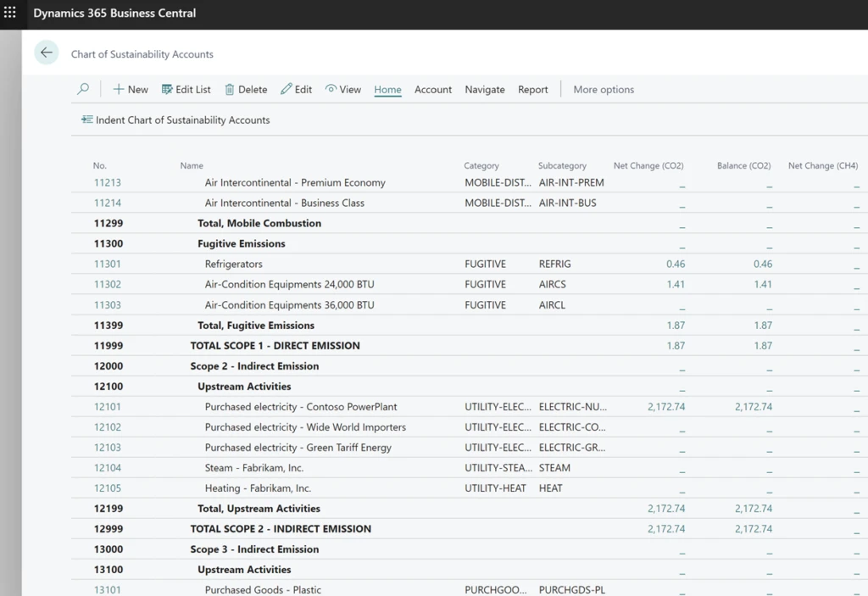Open 2,172.74 balance for account 12101
This screenshot has height=596, width=868.
754,406
